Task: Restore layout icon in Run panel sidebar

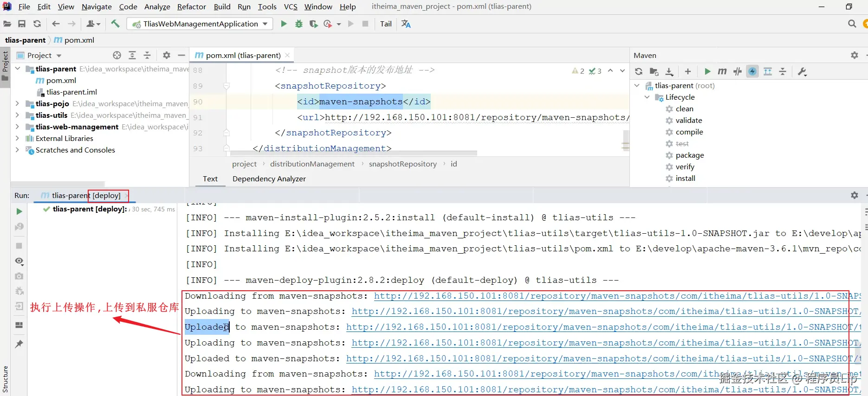Action: coord(19,325)
